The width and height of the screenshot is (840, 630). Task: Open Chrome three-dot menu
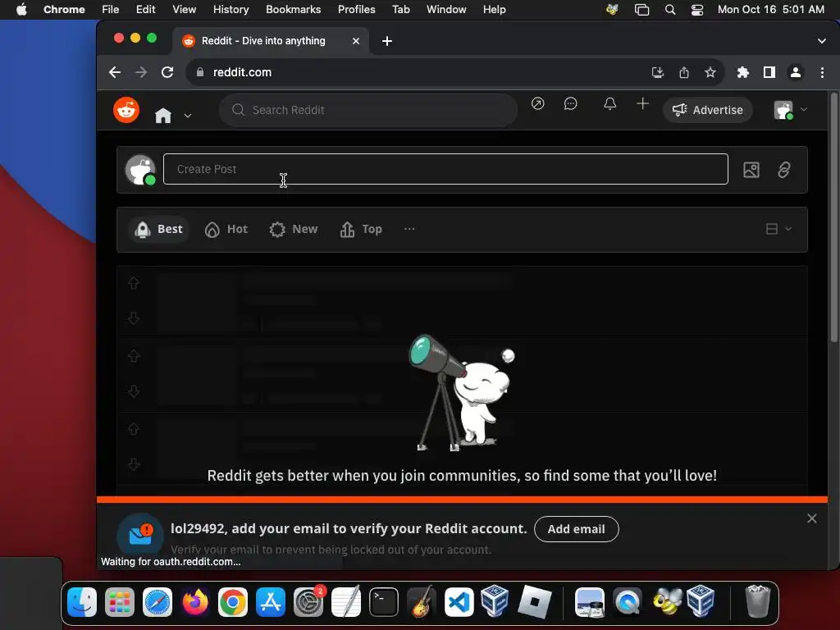tap(822, 72)
